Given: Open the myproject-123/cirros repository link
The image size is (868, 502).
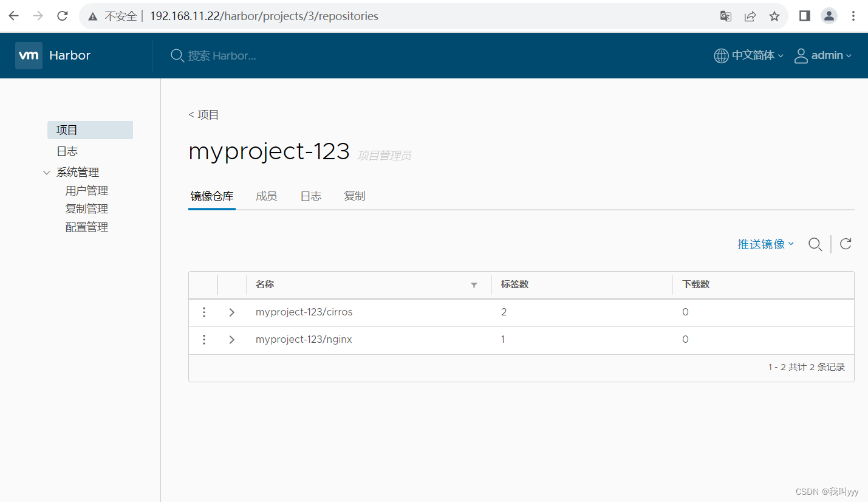Looking at the screenshot, I should [304, 312].
